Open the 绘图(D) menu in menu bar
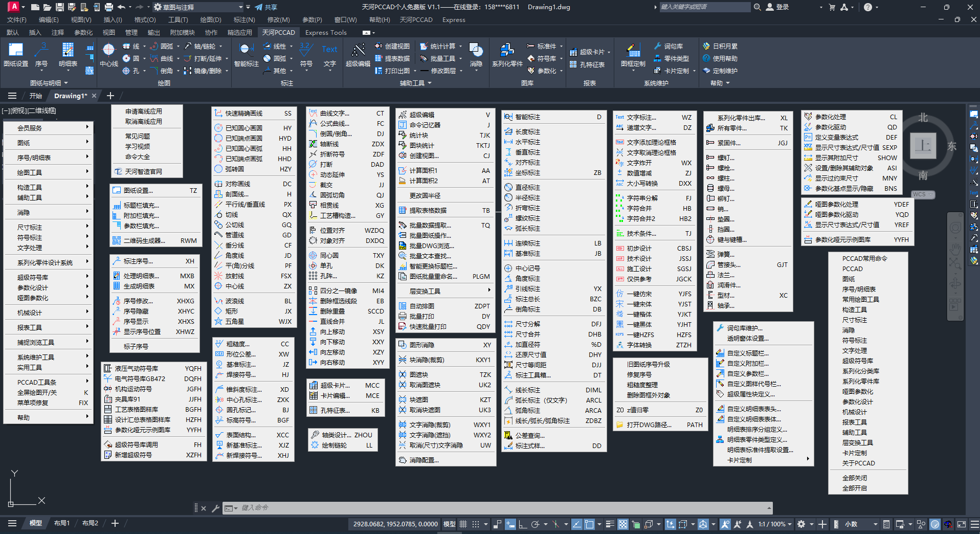 211,20
